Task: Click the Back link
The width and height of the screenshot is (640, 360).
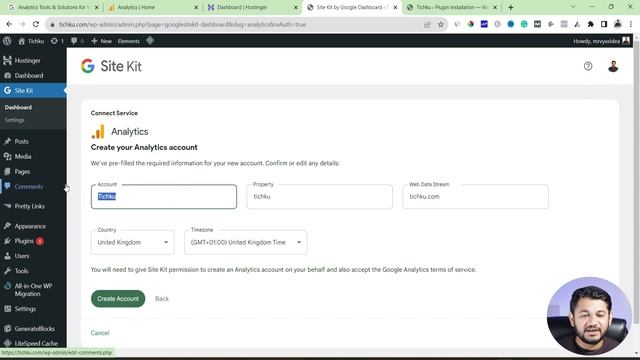Action: click(162, 299)
